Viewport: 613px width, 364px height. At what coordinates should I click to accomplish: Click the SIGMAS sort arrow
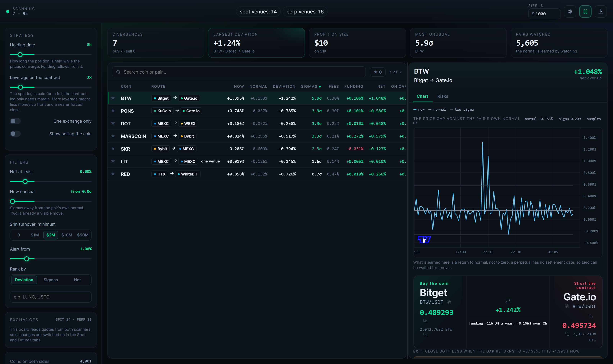click(x=320, y=87)
